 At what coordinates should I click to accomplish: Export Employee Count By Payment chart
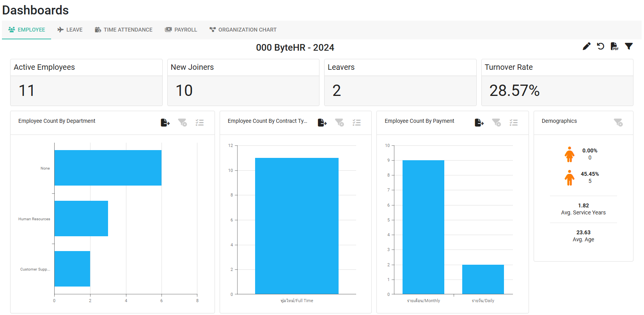pos(479,123)
